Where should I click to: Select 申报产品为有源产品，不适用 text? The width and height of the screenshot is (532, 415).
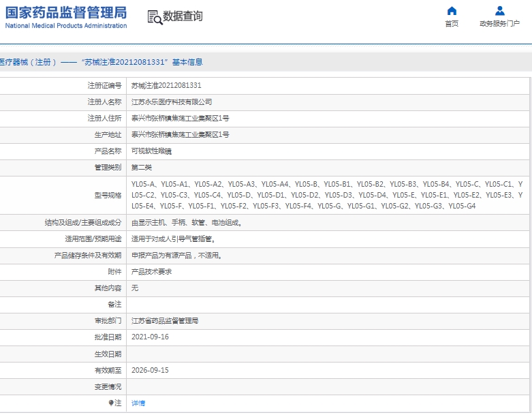tap(177, 255)
